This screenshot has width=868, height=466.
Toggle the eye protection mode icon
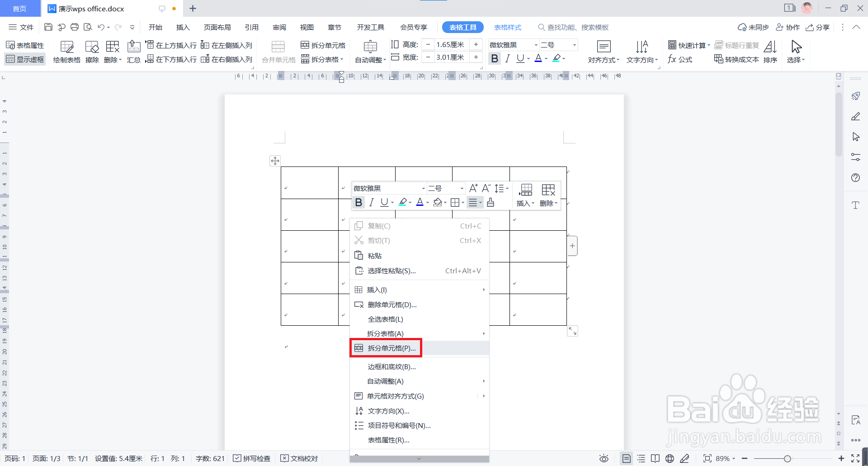604,459
